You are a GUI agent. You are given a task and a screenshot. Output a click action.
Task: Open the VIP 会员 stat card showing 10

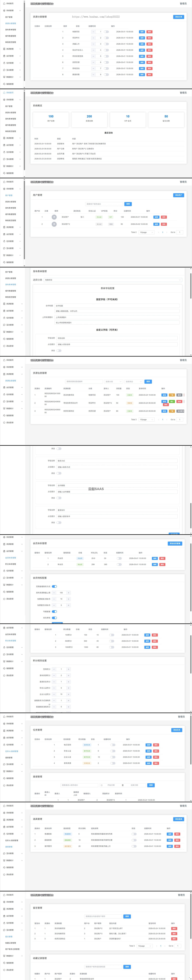(128, 119)
